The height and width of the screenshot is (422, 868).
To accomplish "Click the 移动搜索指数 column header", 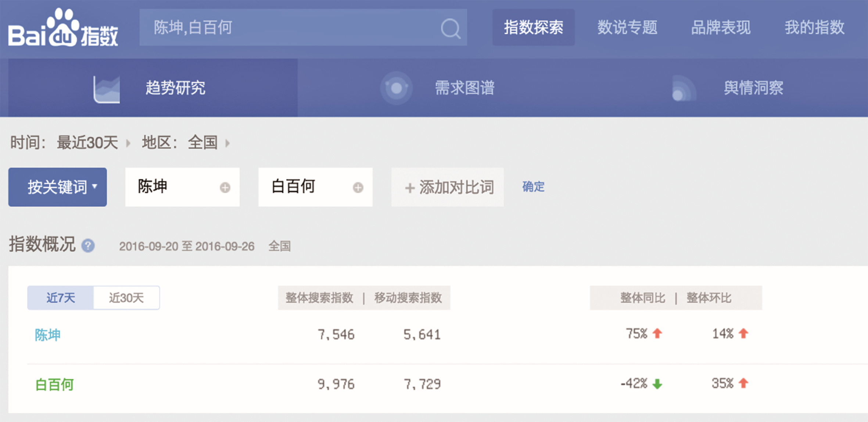I will coord(408,298).
